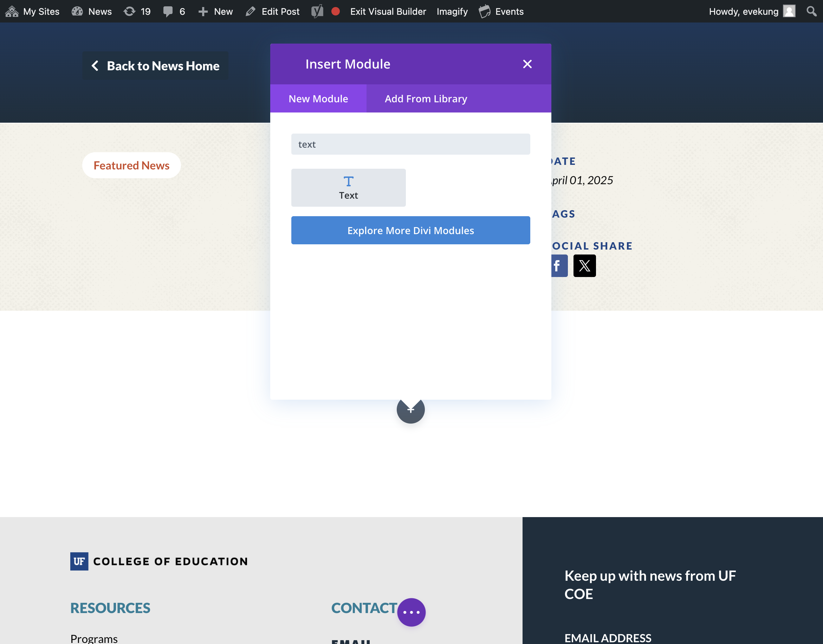Click the RESOURCES footer heading
The height and width of the screenshot is (644, 823).
point(110,608)
